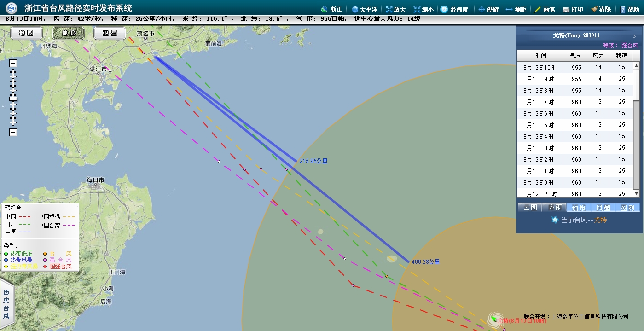Open the 云图 cloud image tab
Viewport: 644px width, 331px height.
pyautogui.click(x=530, y=208)
